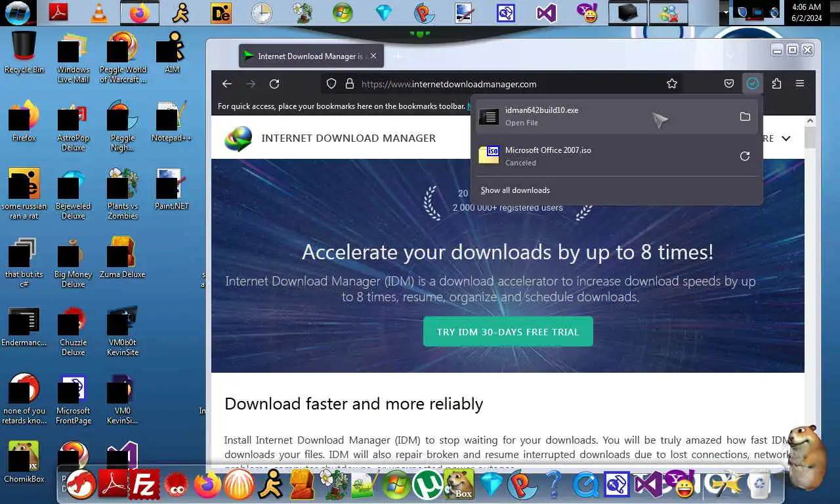The width and height of the screenshot is (840, 504).
Task: Click the page vertical scrollbar up arrow
Action: pyautogui.click(x=810, y=121)
